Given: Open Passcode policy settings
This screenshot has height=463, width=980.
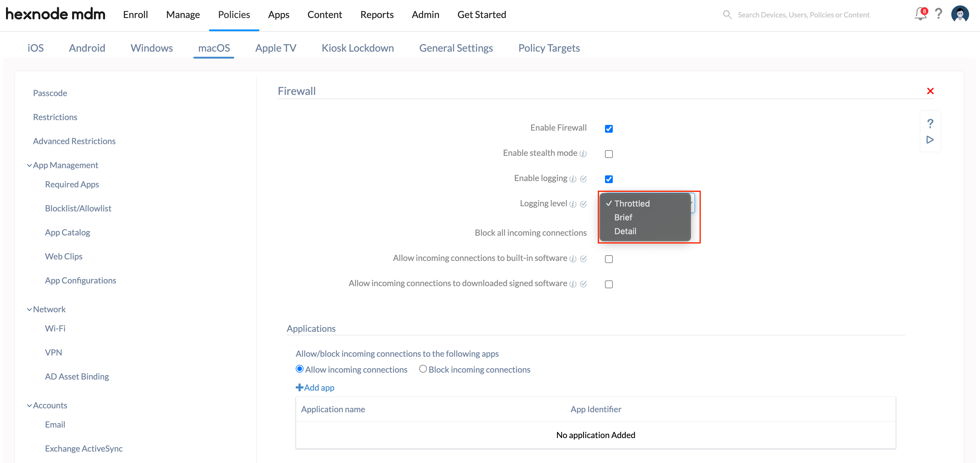Looking at the screenshot, I should (x=50, y=93).
